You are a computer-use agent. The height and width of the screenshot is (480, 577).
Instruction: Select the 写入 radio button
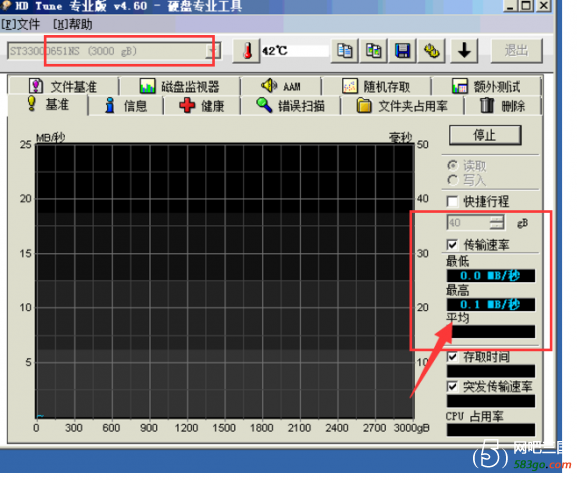click(453, 180)
